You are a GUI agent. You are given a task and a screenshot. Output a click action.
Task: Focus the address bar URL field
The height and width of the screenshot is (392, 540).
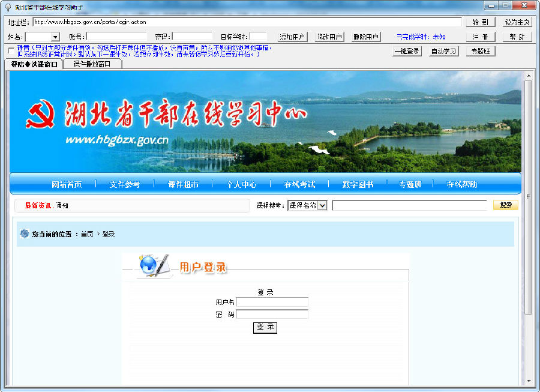[x=247, y=22]
